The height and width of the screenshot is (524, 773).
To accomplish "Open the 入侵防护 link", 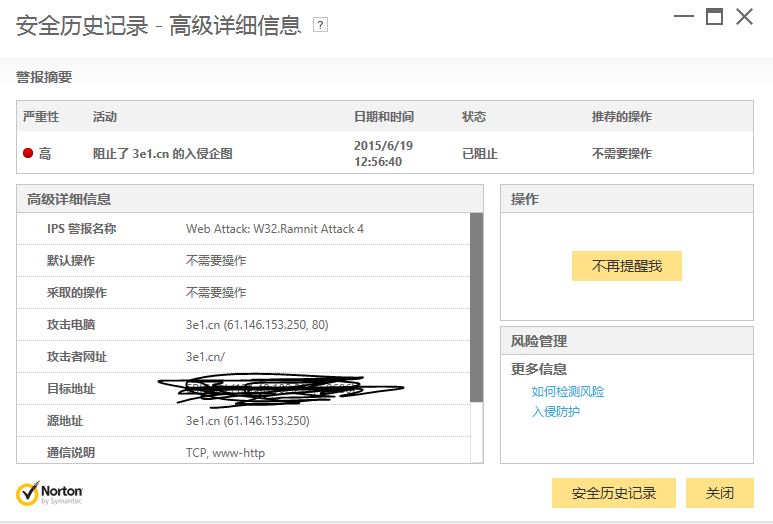I will point(556,411).
